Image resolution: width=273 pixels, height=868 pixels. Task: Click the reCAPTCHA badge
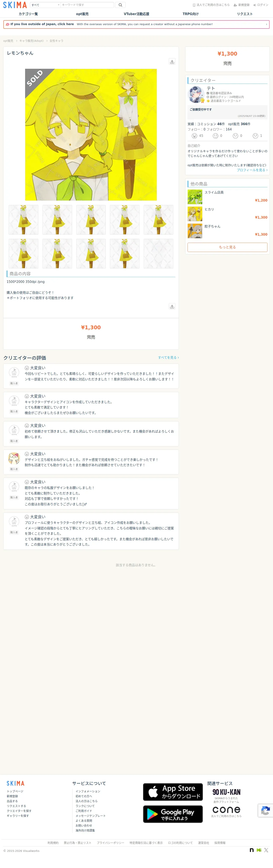point(266,810)
